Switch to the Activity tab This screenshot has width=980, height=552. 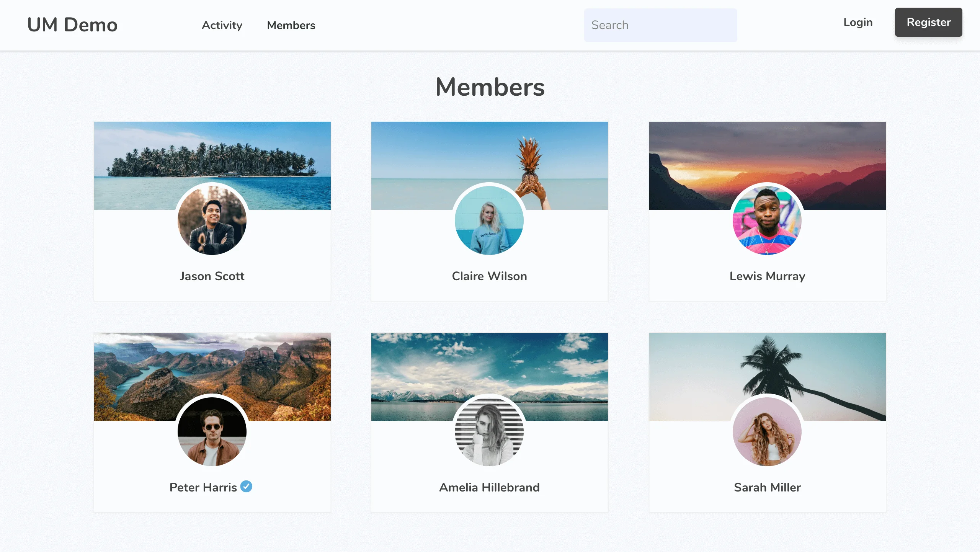tap(222, 25)
